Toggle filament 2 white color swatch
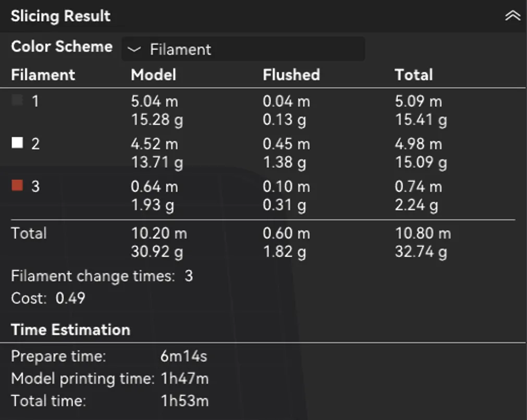The width and height of the screenshot is (527, 420). click(17, 142)
